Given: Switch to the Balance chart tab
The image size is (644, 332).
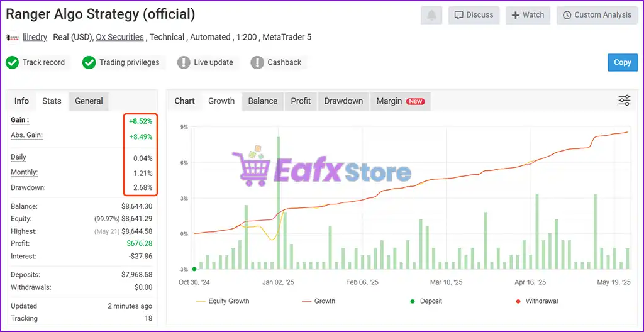Looking at the screenshot, I should [262, 101].
